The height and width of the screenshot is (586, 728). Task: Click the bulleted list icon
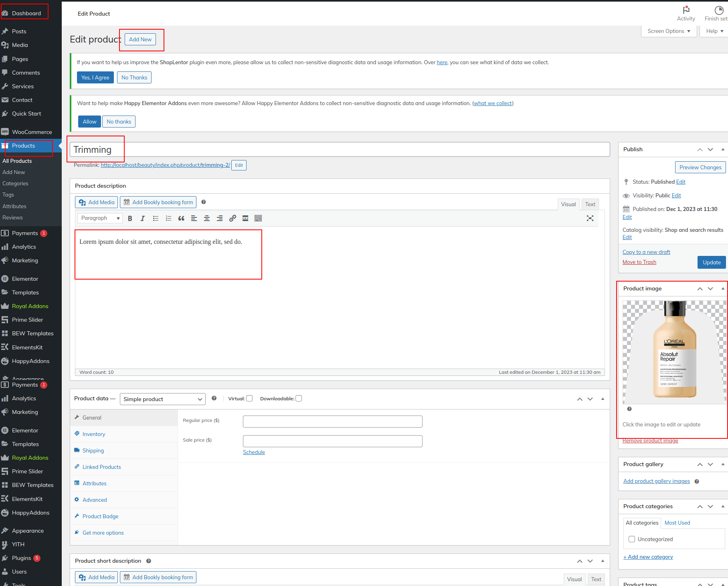(x=156, y=218)
